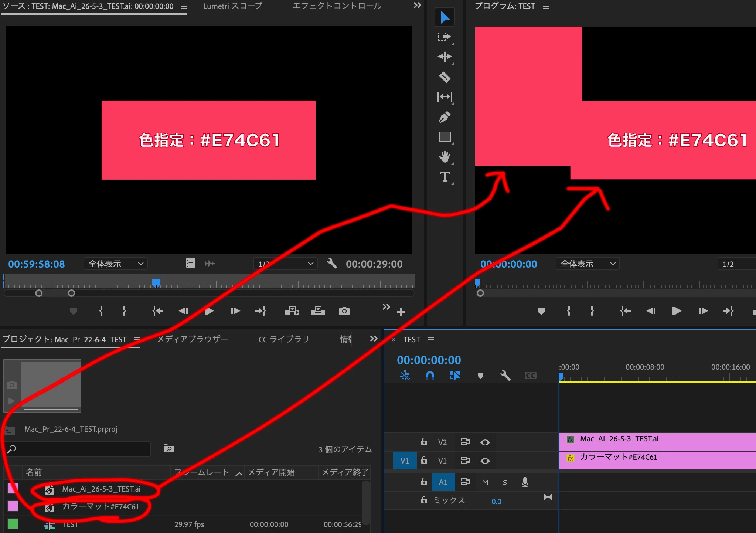Mute the A1 audio track
This screenshot has height=533, width=756.
485,482
